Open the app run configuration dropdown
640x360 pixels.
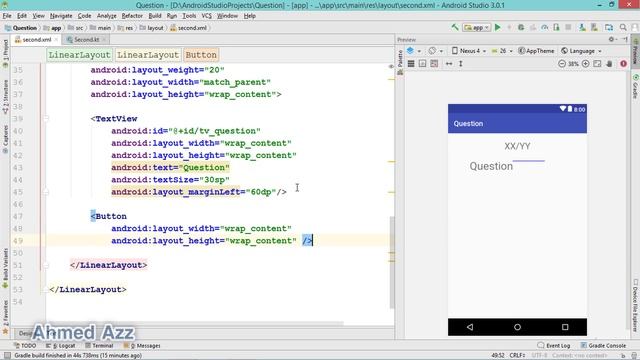(x=476, y=27)
